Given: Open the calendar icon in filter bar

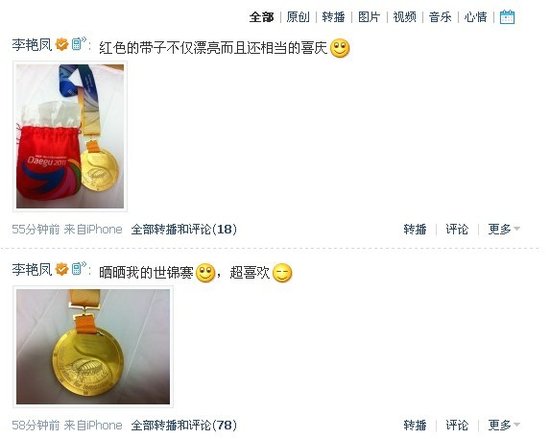Looking at the screenshot, I should coord(507,17).
